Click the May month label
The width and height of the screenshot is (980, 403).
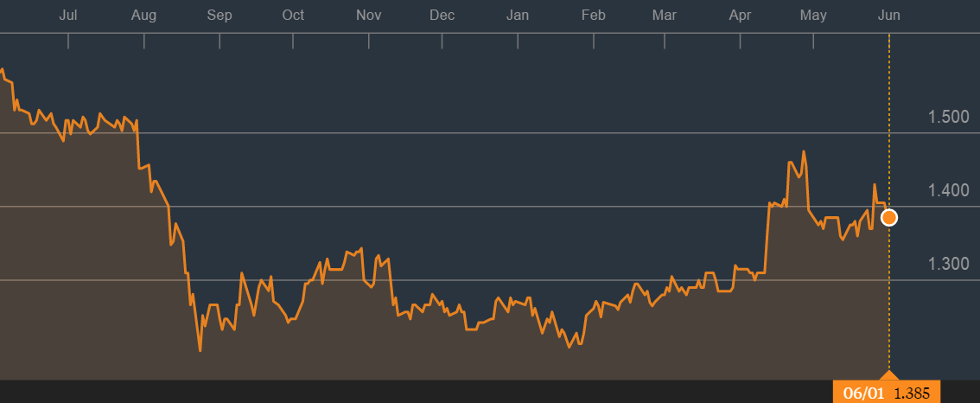click(813, 15)
